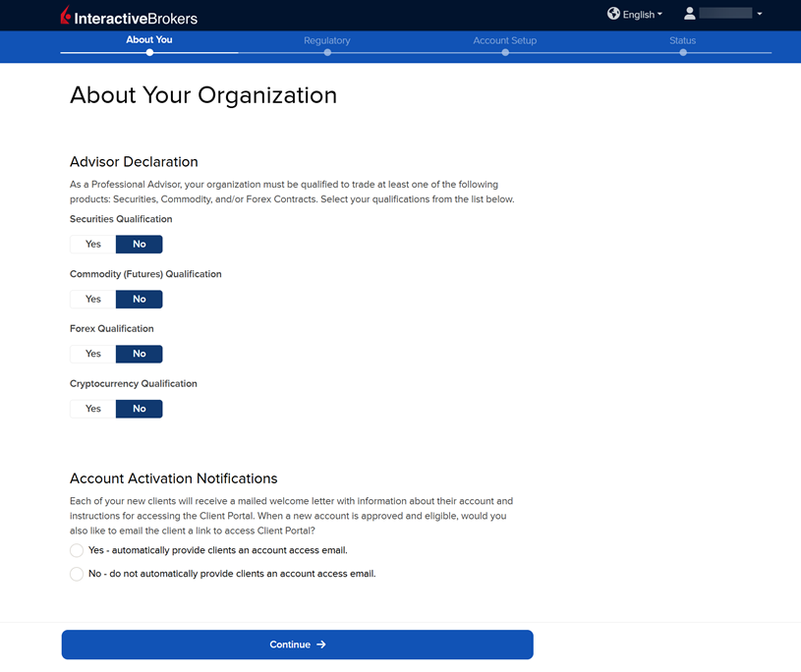801x672 pixels.
Task: Switch to the About You step
Action: tap(149, 41)
